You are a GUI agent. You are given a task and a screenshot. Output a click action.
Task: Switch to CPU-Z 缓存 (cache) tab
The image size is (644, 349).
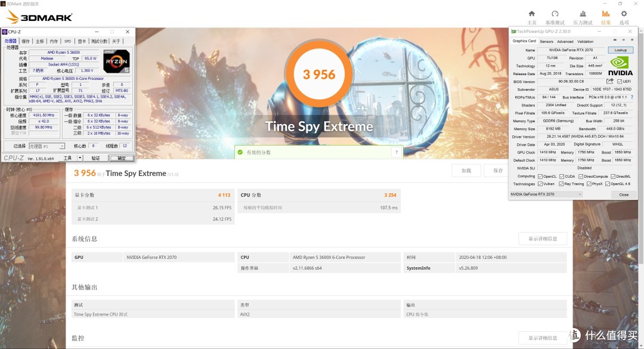[26, 41]
